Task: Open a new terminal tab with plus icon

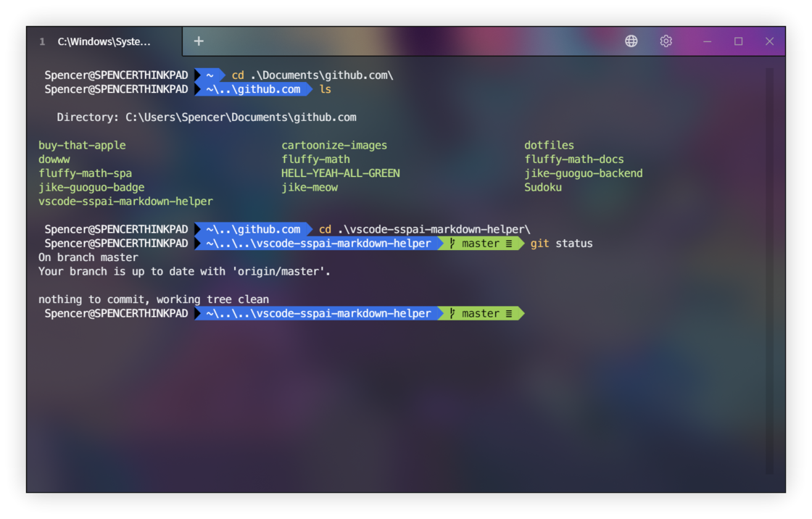Action: 198,41
